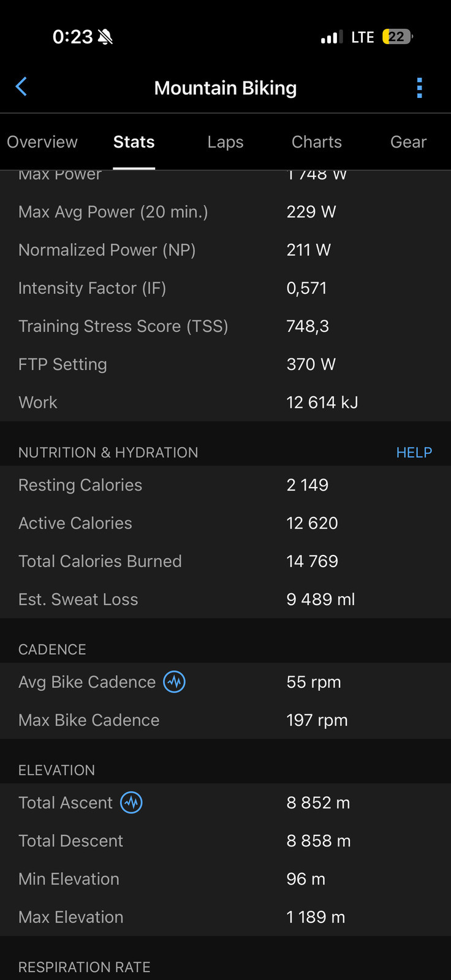The height and width of the screenshot is (980, 451).
Task: Tap the back arrow icon
Action: click(x=21, y=87)
